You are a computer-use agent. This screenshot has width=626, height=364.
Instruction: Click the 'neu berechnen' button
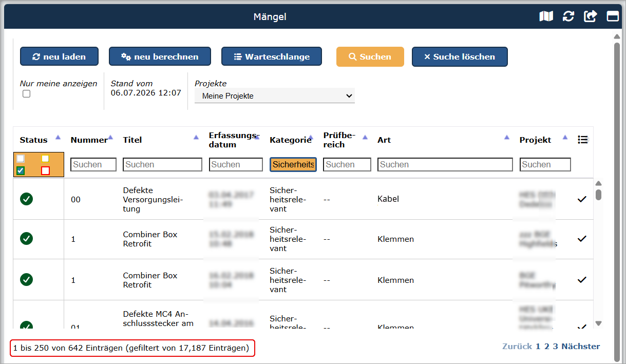[x=160, y=56]
